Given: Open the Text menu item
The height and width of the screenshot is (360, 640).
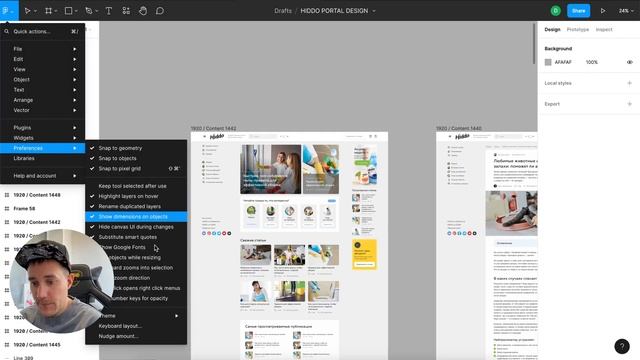Looking at the screenshot, I should click(x=42, y=90).
